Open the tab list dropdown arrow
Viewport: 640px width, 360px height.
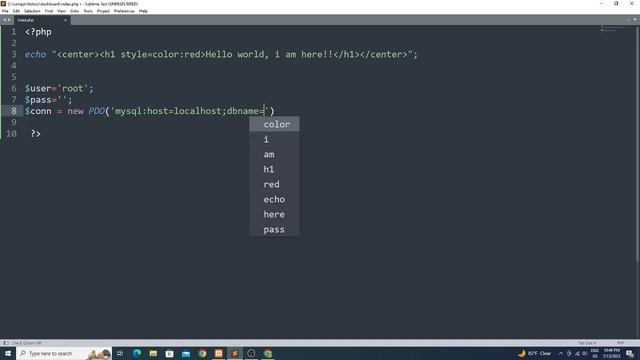tap(635, 20)
